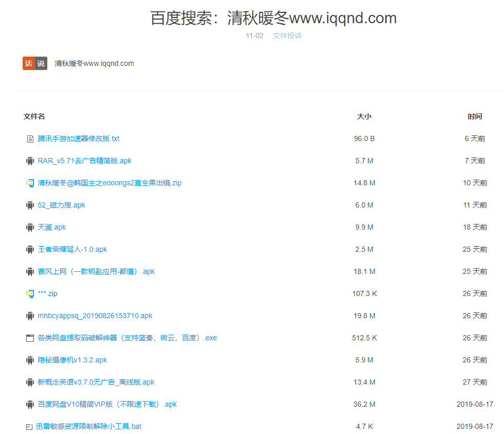Open 赛风上网（一款钥匙应用-都懂）.apk
Viewport: 504px width, 434px height.
coord(96,271)
